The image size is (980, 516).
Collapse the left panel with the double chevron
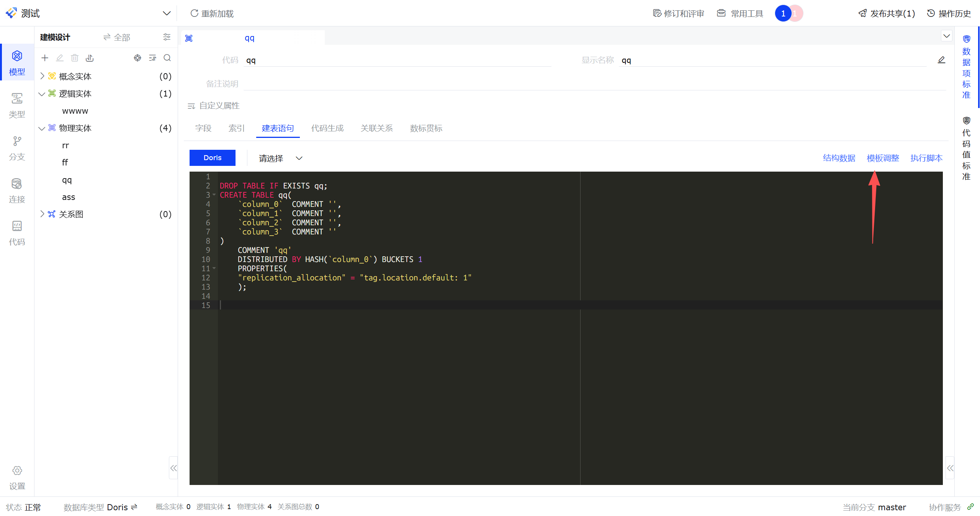(x=173, y=468)
